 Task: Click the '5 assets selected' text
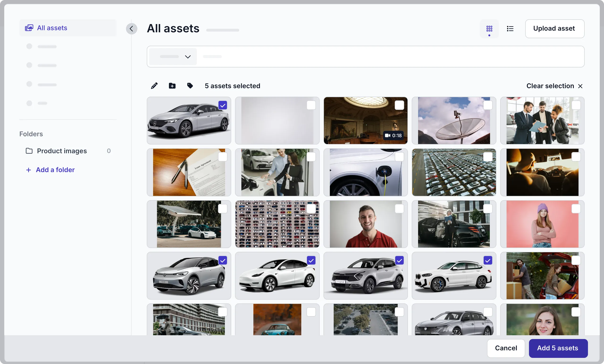coord(232,86)
